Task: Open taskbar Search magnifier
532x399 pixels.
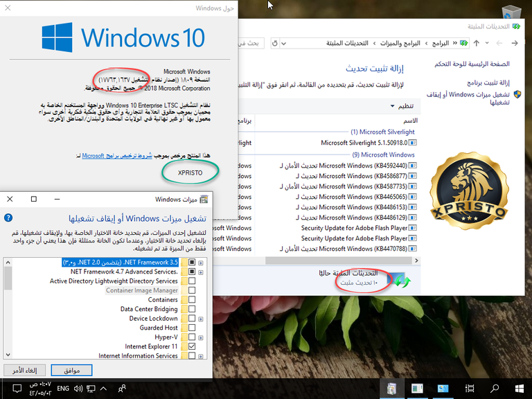Action: [495, 389]
